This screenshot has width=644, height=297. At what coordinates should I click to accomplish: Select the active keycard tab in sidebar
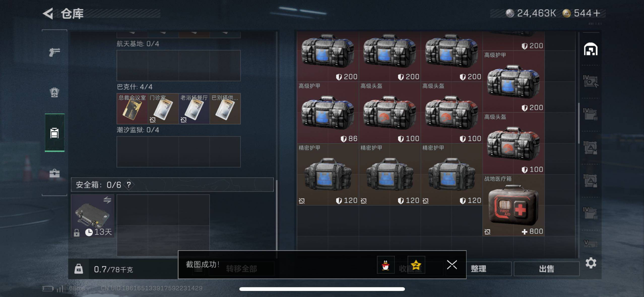[54, 133]
